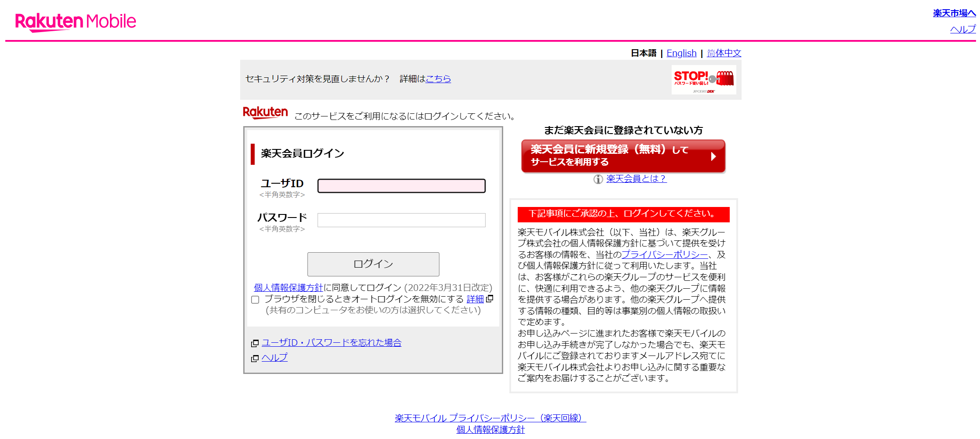980x439 pixels.
Task: Click the popup icon before the login box ヘルプ link
Action: 255,359
